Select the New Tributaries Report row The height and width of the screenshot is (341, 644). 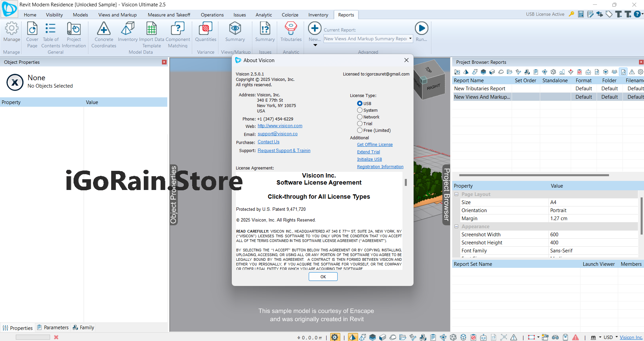click(479, 89)
